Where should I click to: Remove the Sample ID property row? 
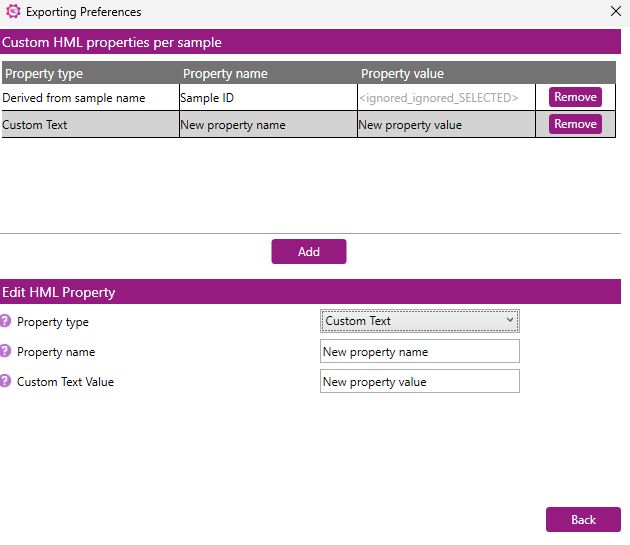(575, 97)
